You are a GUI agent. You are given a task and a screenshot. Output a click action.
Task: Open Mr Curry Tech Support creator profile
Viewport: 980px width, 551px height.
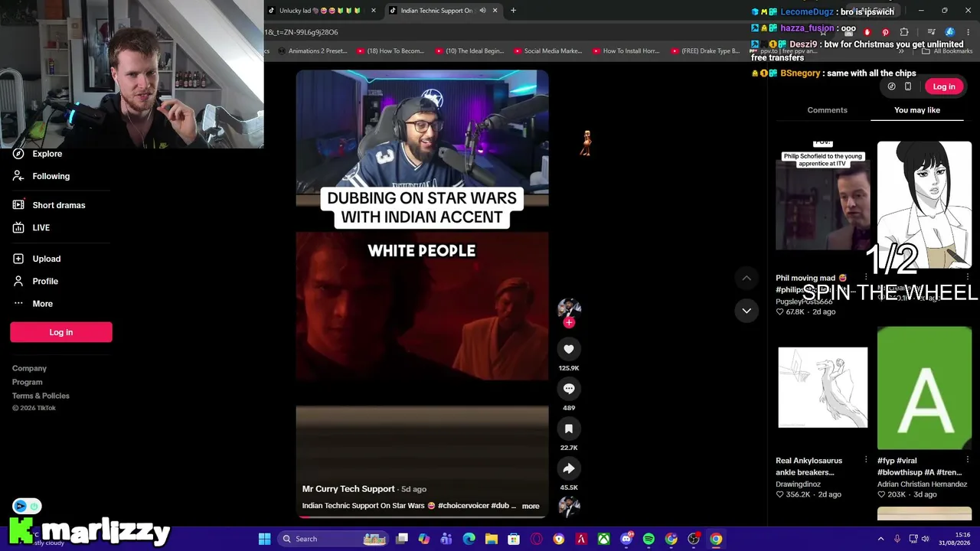point(348,489)
